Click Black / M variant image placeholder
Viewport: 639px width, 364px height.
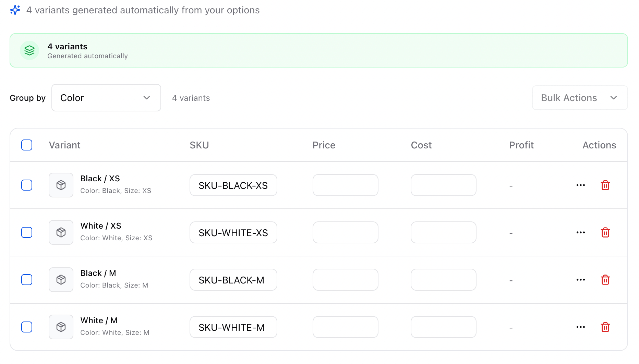[61, 280]
